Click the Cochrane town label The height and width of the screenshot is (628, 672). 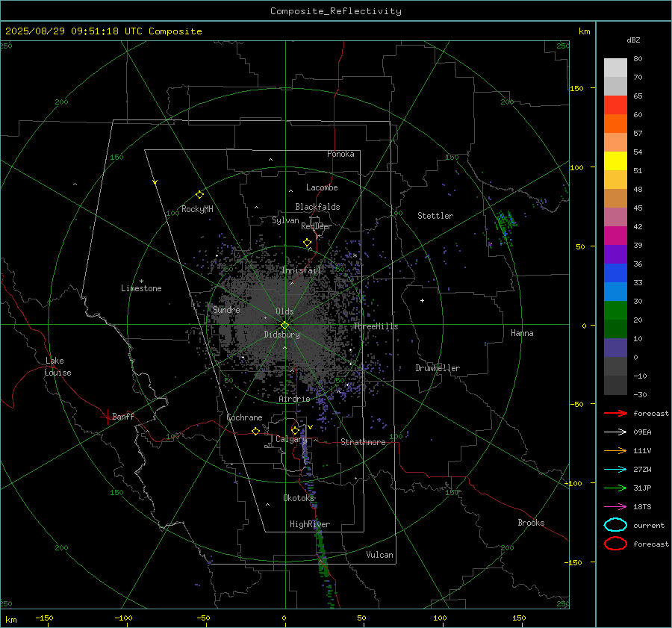coord(244,417)
